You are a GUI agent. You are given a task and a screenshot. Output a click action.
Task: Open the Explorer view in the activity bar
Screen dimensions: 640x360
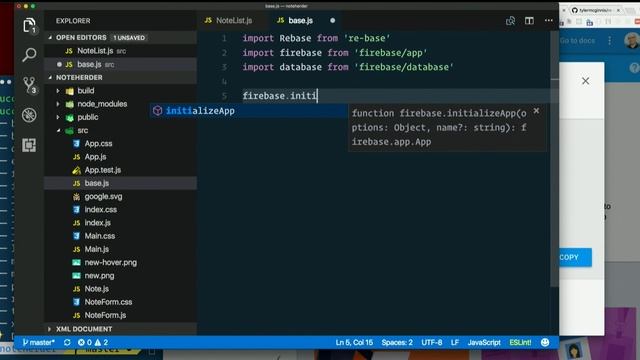click(29, 25)
